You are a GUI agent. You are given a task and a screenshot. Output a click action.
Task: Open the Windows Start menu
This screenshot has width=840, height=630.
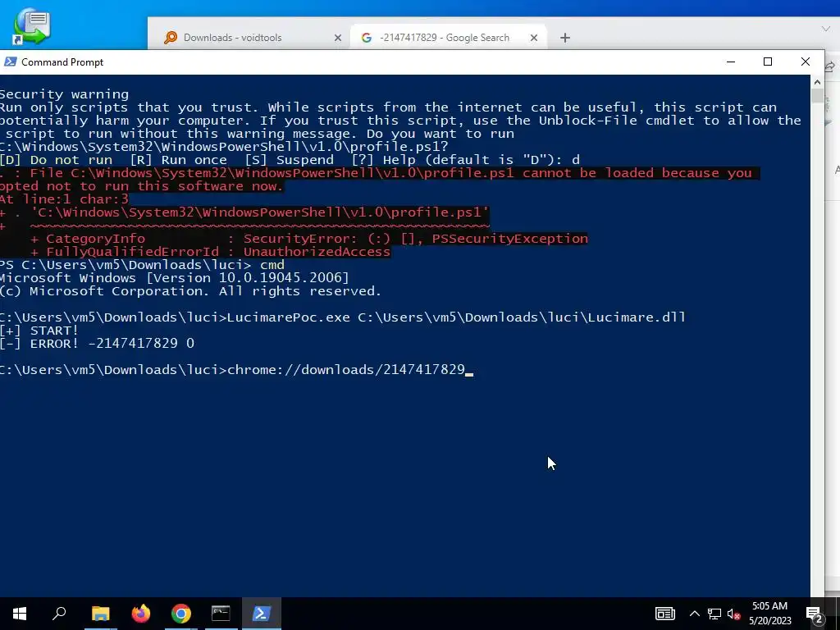pyautogui.click(x=20, y=614)
